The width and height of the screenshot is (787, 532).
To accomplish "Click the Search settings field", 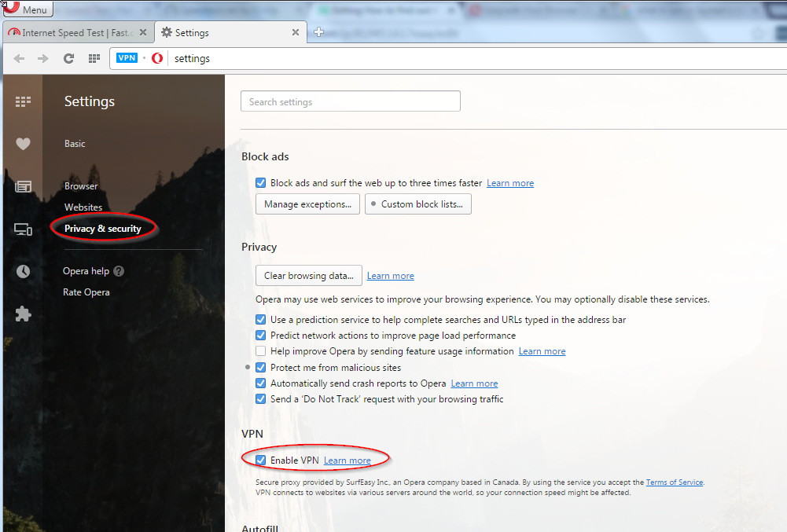I will [x=351, y=101].
